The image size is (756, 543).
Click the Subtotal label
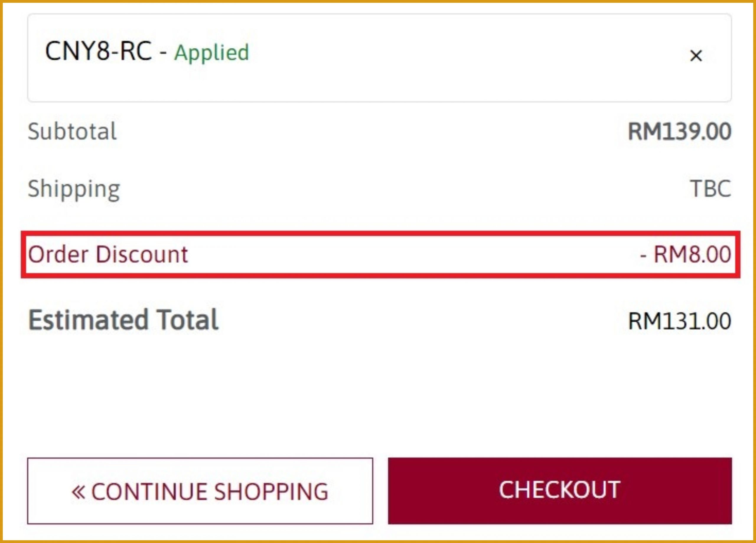coord(72,131)
